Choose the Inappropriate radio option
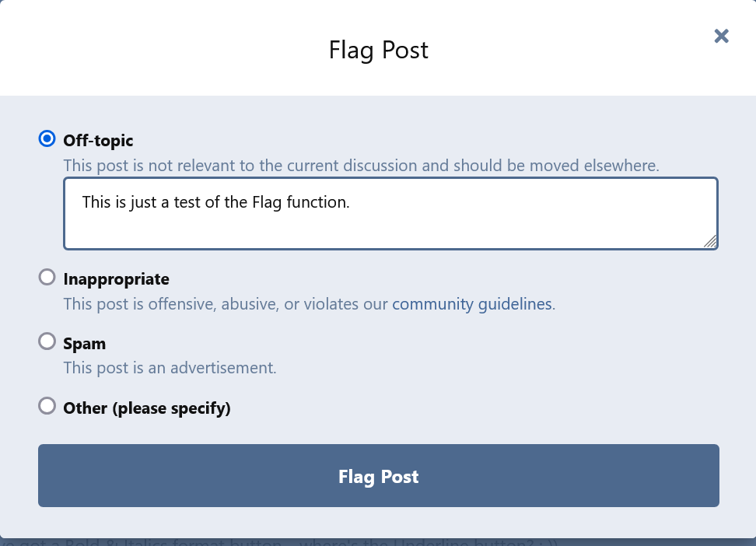 [47, 278]
